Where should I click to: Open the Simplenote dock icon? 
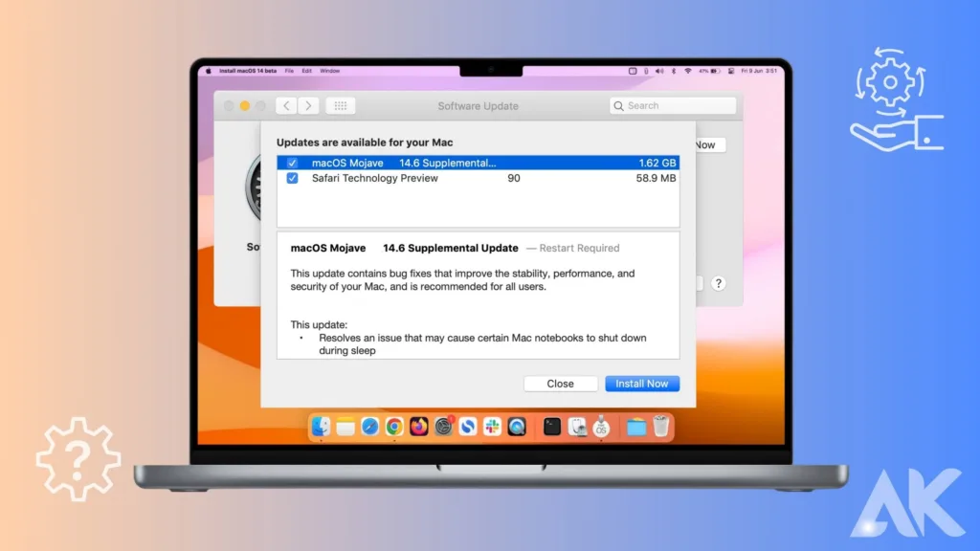click(468, 427)
